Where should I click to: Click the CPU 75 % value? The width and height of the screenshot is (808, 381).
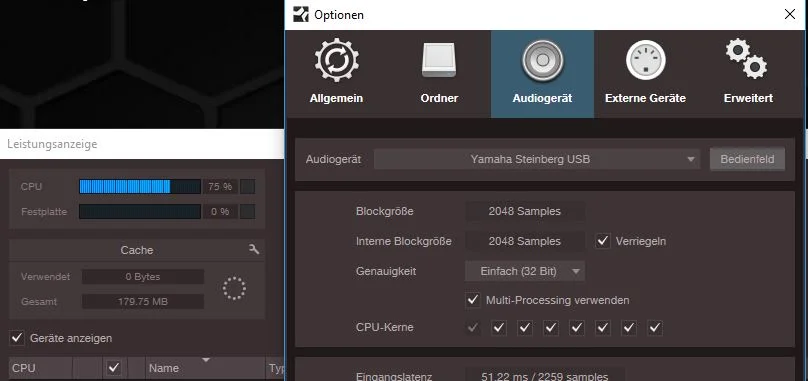point(220,187)
